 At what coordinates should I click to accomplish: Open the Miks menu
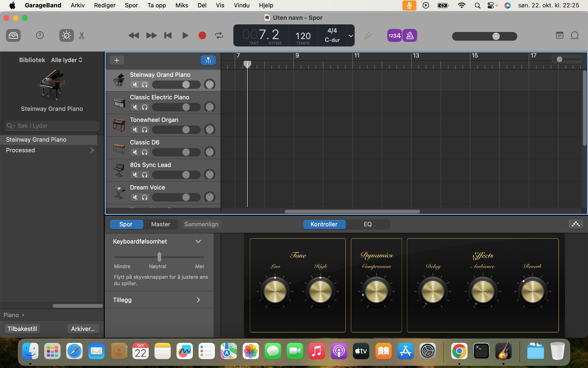181,5
